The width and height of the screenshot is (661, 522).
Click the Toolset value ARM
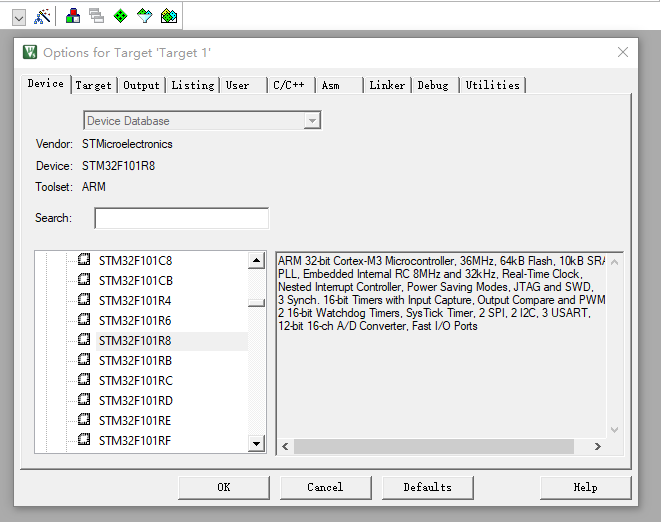point(94,187)
